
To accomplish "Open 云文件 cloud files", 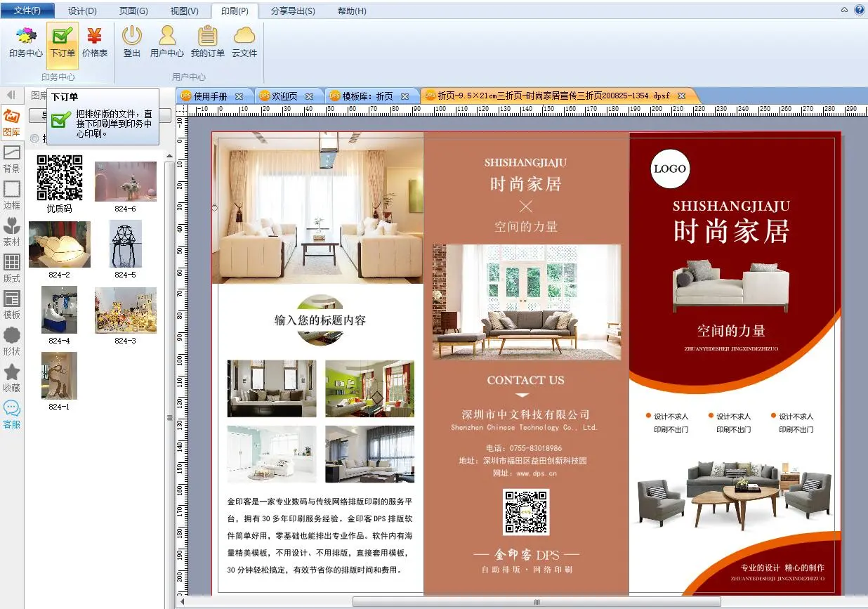I will 244,41.
